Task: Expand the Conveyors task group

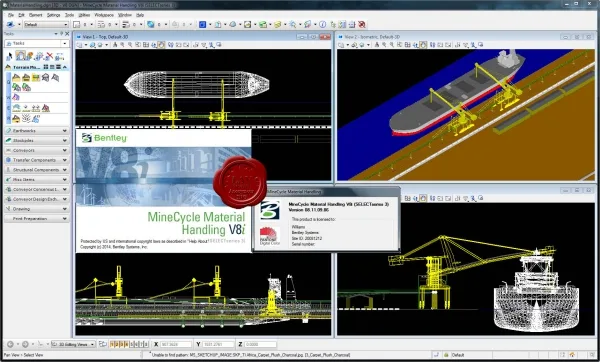Action: tap(36, 150)
